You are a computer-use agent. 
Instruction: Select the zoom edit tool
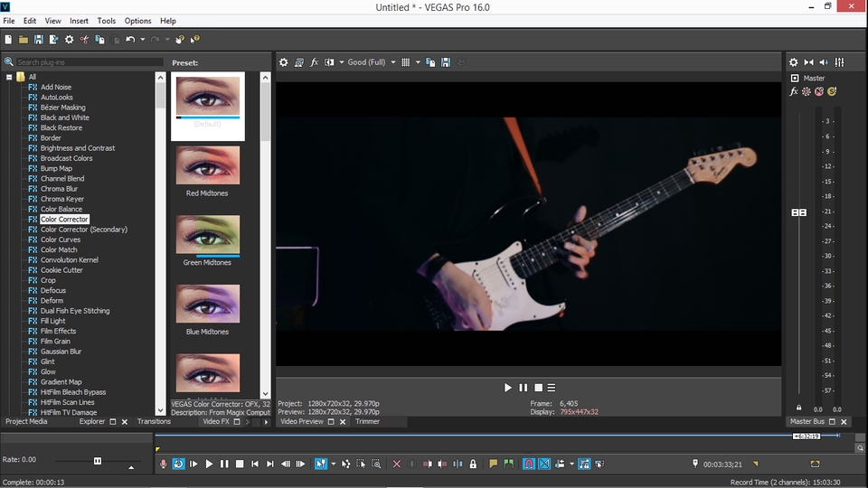376,464
